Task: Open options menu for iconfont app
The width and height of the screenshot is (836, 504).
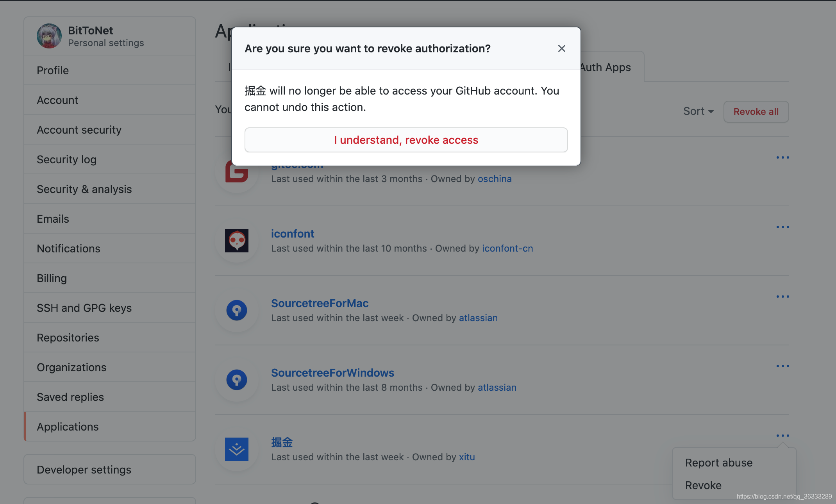Action: click(x=782, y=227)
